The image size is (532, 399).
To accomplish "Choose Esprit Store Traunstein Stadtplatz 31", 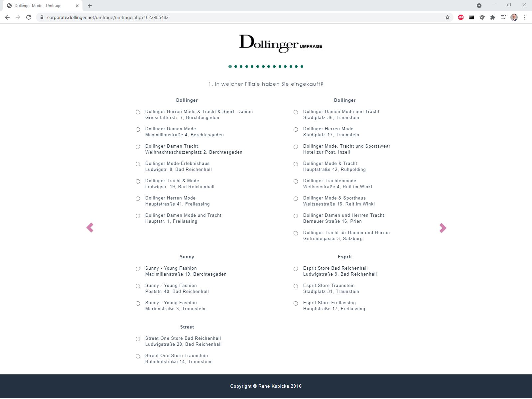I will click(x=296, y=286).
